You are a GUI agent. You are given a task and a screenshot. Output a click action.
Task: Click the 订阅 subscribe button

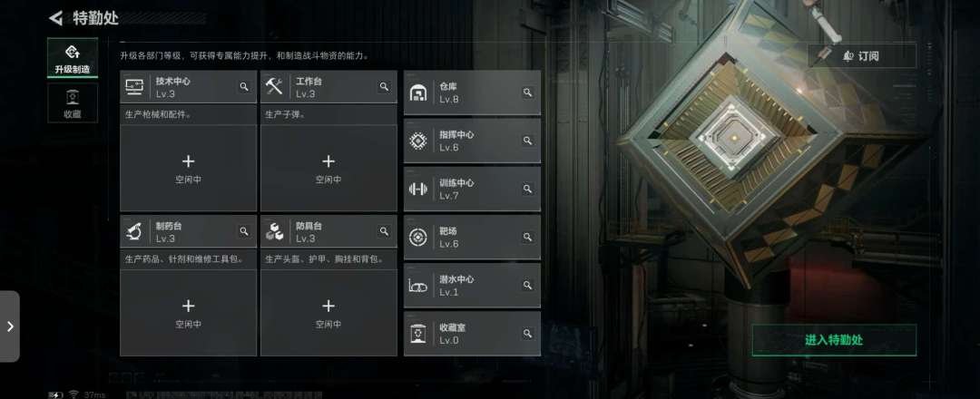[x=862, y=55]
